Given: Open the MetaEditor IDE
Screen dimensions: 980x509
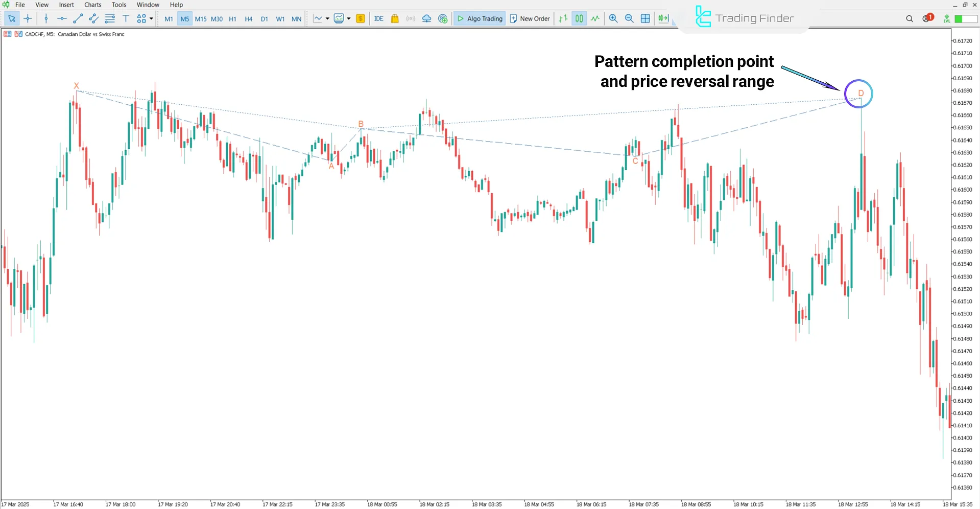Looking at the screenshot, I should coord(378,18).
